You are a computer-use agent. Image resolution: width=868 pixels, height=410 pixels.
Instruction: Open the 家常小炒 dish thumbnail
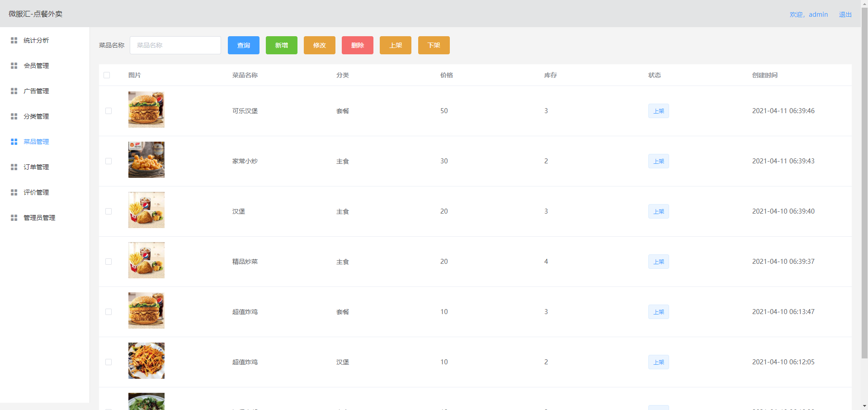(x=146, y=160)
